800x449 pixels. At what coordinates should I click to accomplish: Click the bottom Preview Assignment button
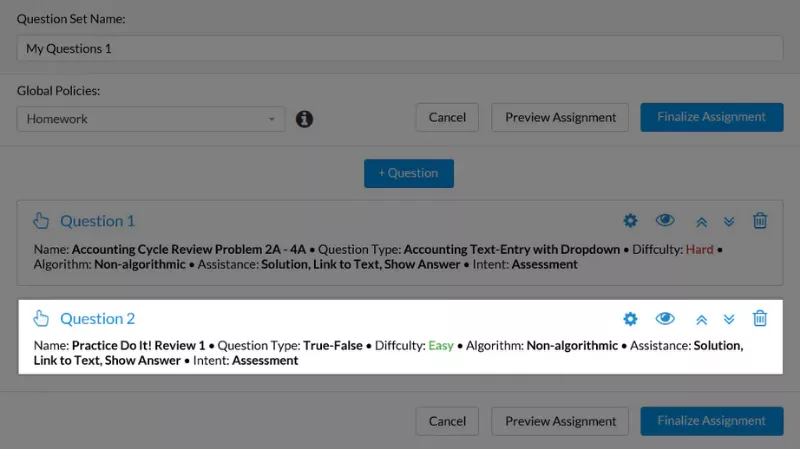(x=560, y=421)
